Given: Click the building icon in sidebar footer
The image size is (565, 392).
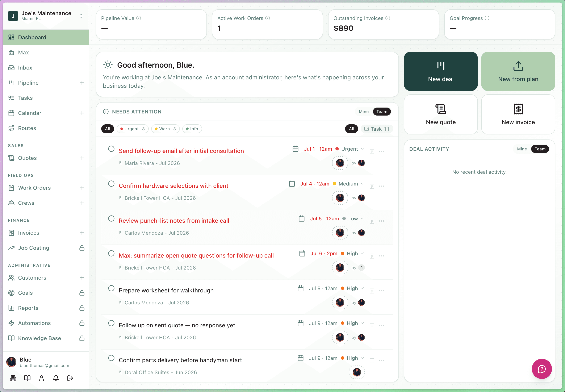Looking at the screenshot, I should click(13, 378).
